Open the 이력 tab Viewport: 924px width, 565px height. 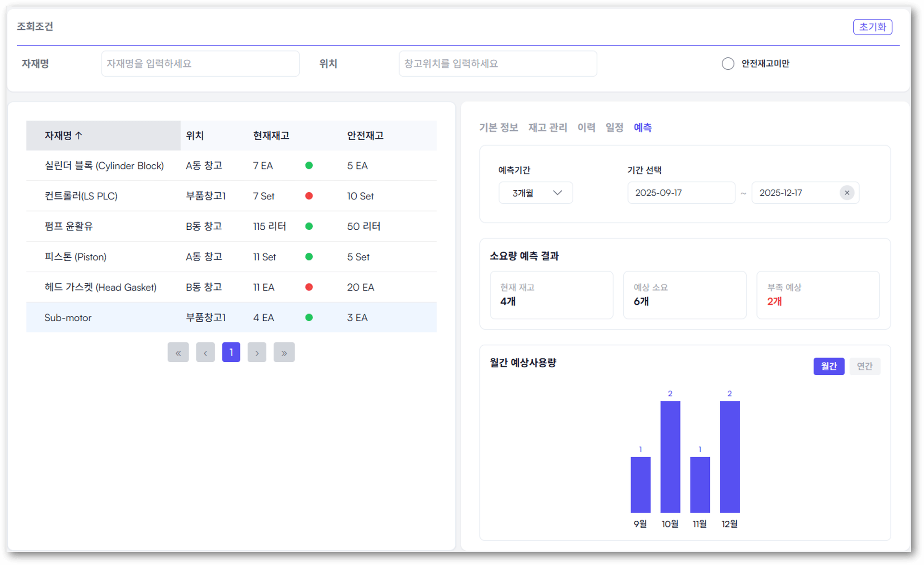point(587,127)
